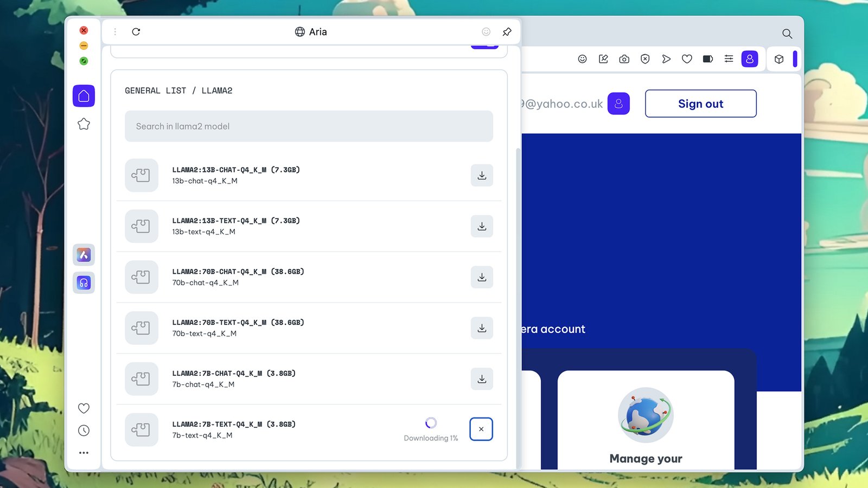The image size is (868, 488).
Task: Click the send arrow toolbar icon
Action: pyautogui.click(x=666, y=59)
